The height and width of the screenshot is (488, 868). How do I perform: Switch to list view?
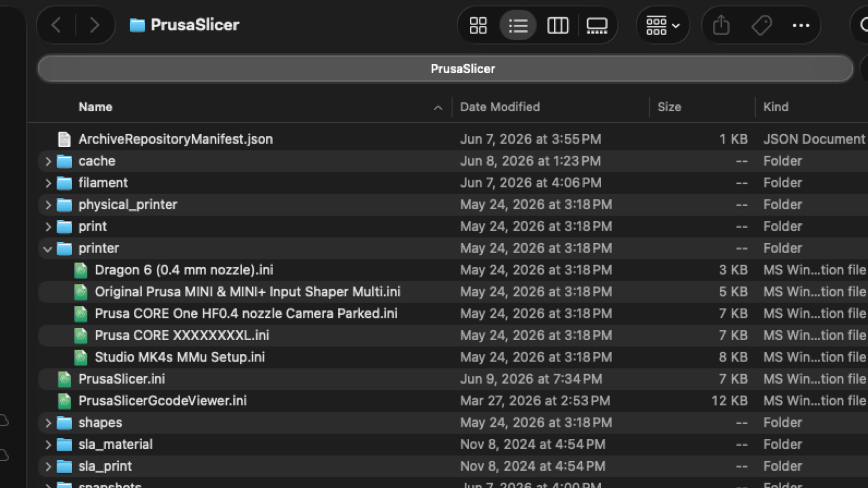coord(518,25)
